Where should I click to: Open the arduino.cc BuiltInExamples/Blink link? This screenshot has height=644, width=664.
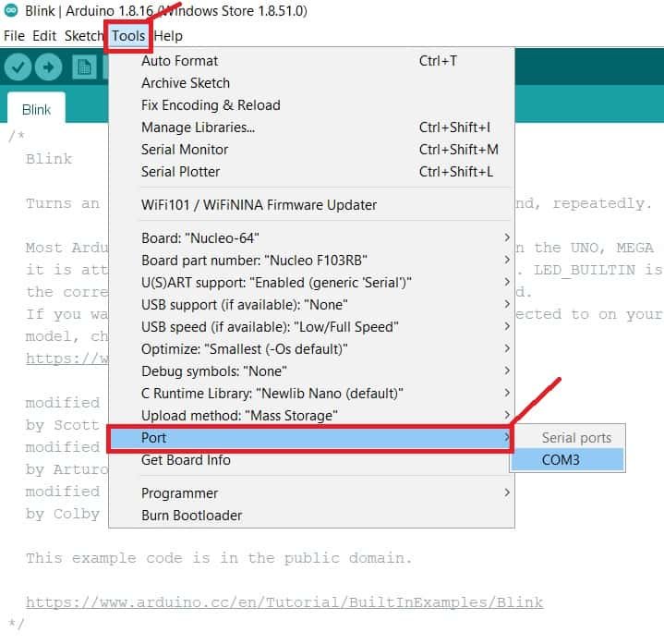(284, 602)
